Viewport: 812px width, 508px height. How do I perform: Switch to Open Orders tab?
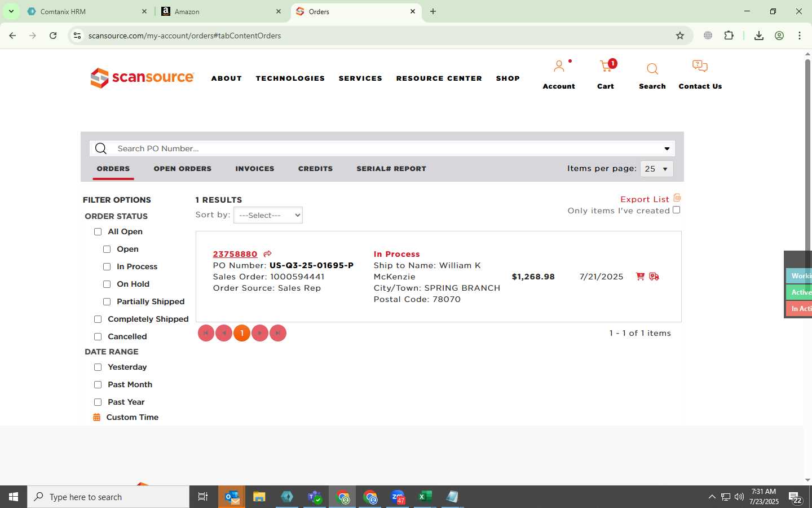click(x=183, y=169)
